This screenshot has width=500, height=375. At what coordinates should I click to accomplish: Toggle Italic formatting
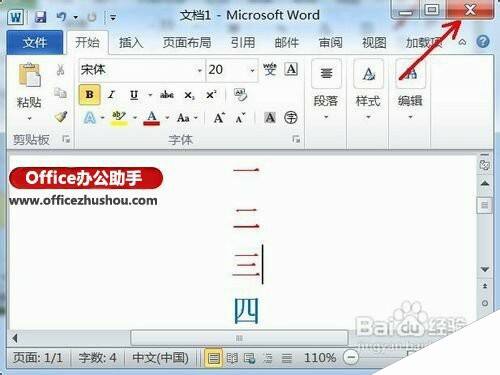pyautogui.click(x=112, y=95)
